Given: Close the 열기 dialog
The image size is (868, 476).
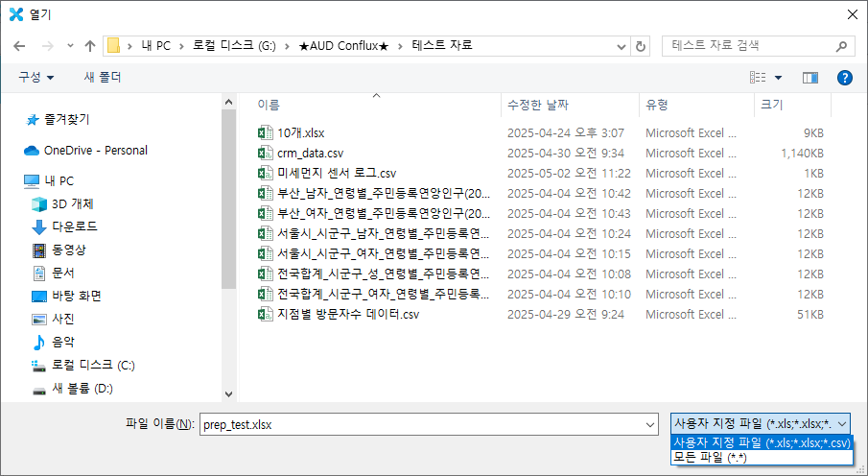Looking at the screenshot, I should coord(853,15).
